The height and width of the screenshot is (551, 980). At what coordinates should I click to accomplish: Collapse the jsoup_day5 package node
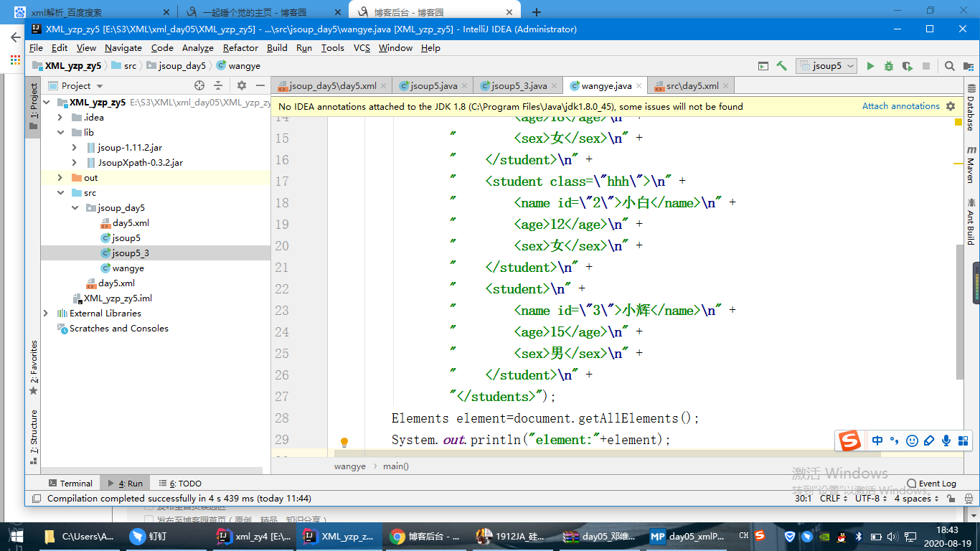75,208
